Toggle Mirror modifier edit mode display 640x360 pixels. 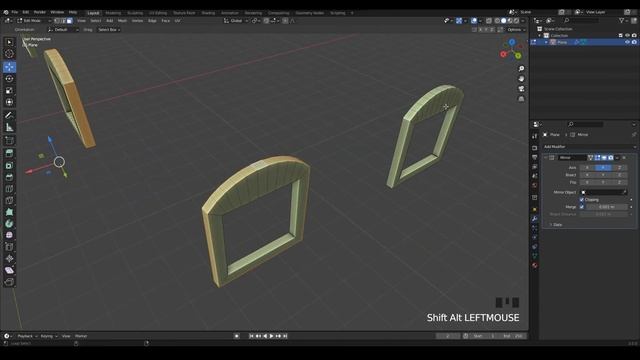click(x=597, y=158)
